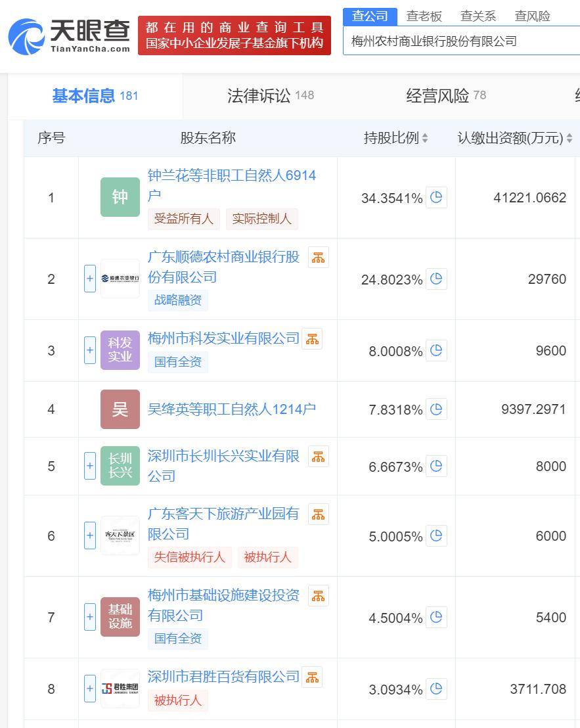The height and width of the screenshot is (728, 580).
Task: Select the 基本信息 181 tab
Action: tap(95, 96)
